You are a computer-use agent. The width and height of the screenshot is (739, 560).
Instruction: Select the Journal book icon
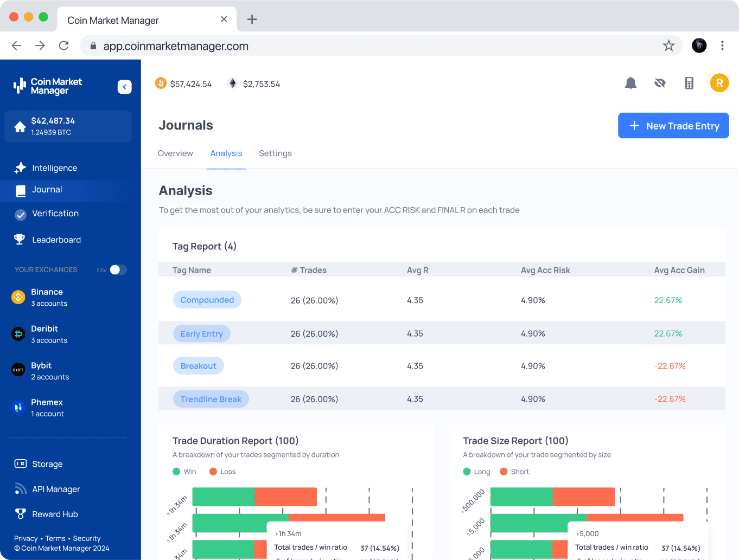click(x=21, y=190)
